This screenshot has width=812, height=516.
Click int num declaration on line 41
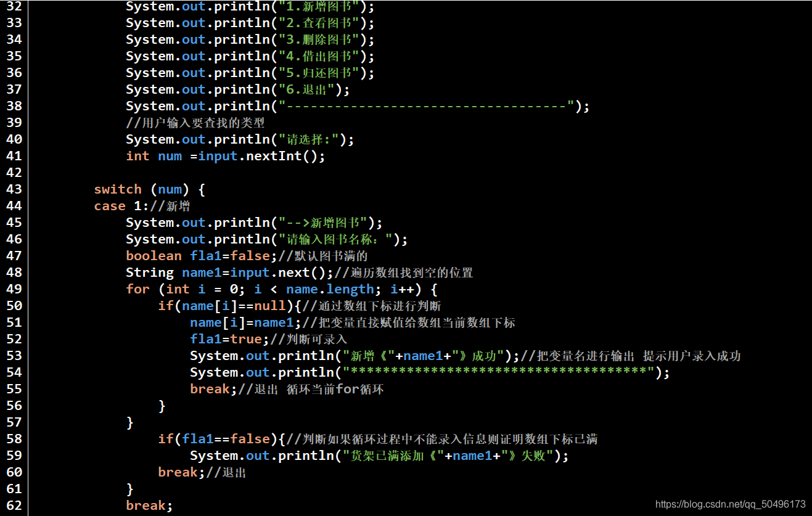(x=154, y=156)
